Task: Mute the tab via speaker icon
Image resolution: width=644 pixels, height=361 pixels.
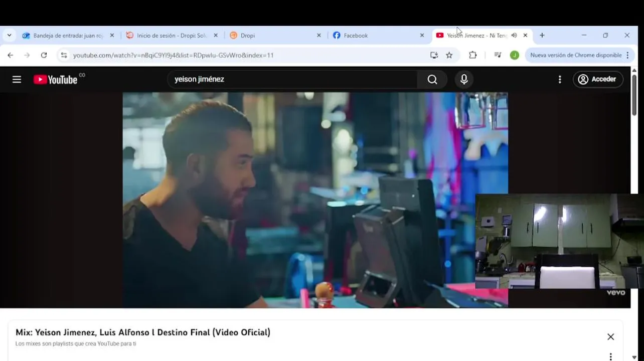Action: 514,36
